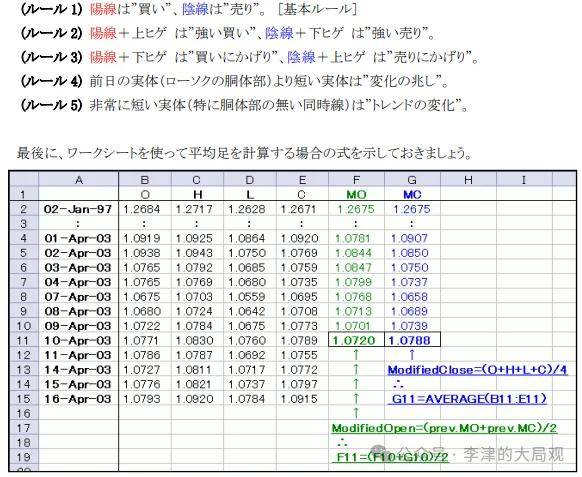
Task: Select column header F in the worksheet
Action: pos(356,180)
